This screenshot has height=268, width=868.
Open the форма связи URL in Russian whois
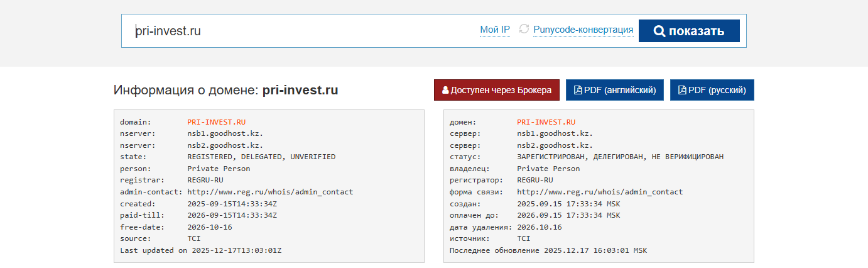600,192
